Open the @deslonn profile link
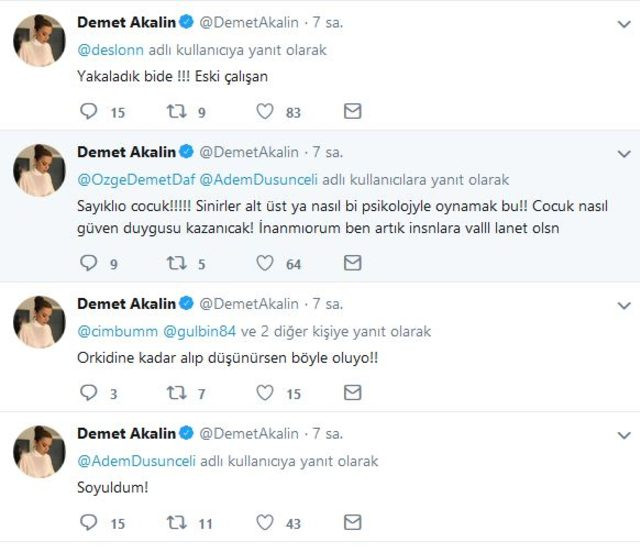640x553 pixels. coord(109,49)
